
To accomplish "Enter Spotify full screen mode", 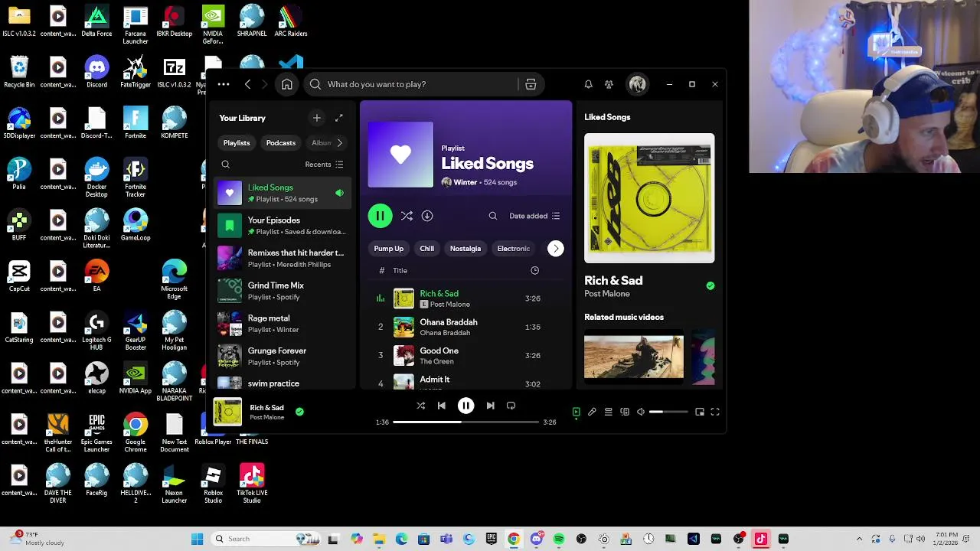I will [x=715, y=412].
